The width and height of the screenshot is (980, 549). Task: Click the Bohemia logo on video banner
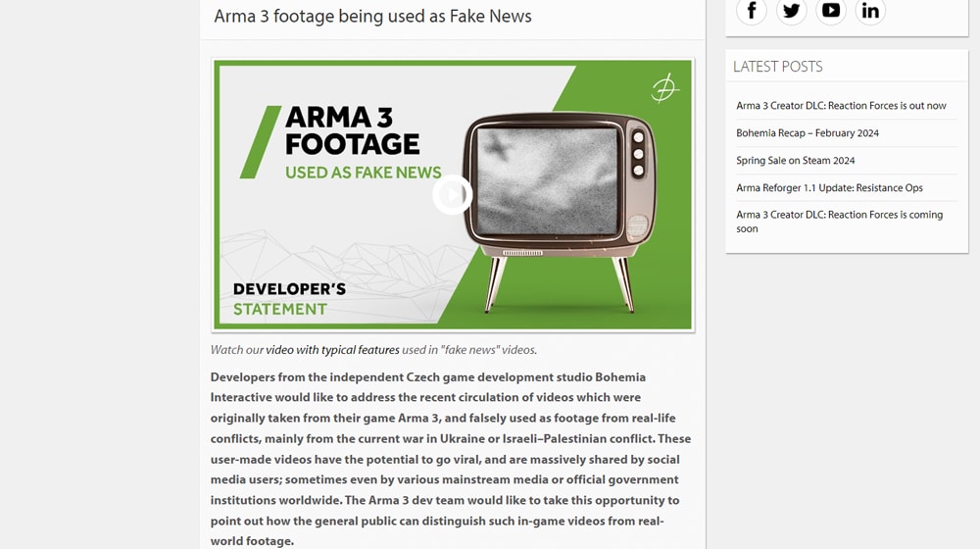coord(665,88)
